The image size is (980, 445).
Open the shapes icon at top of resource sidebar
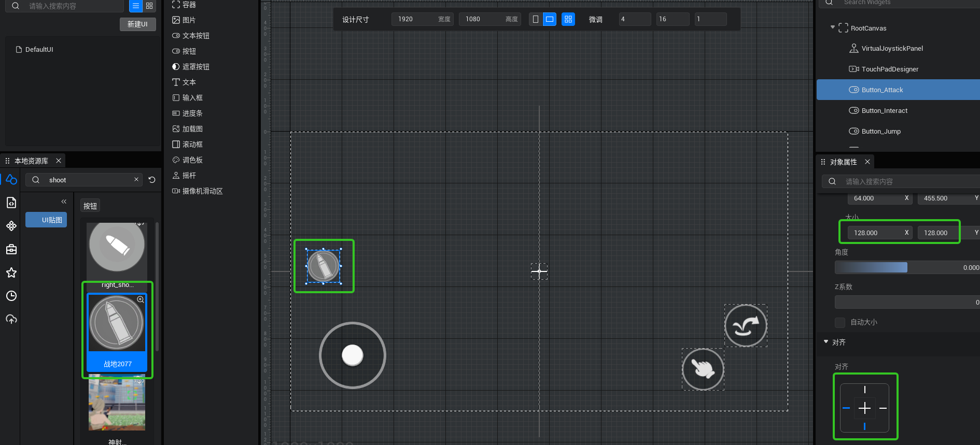11,179
